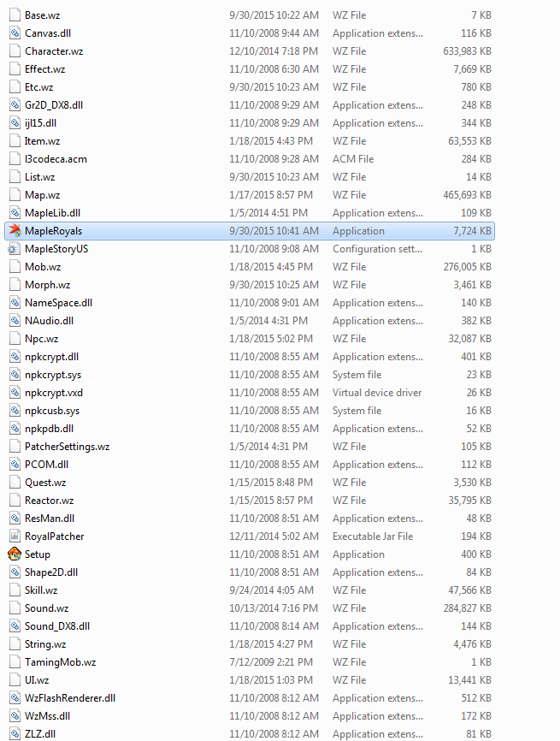Viewport: 560px width, 741px height.
Task: Click the Gr2D_DX8.dll file icon
Action: pos(15,105)
